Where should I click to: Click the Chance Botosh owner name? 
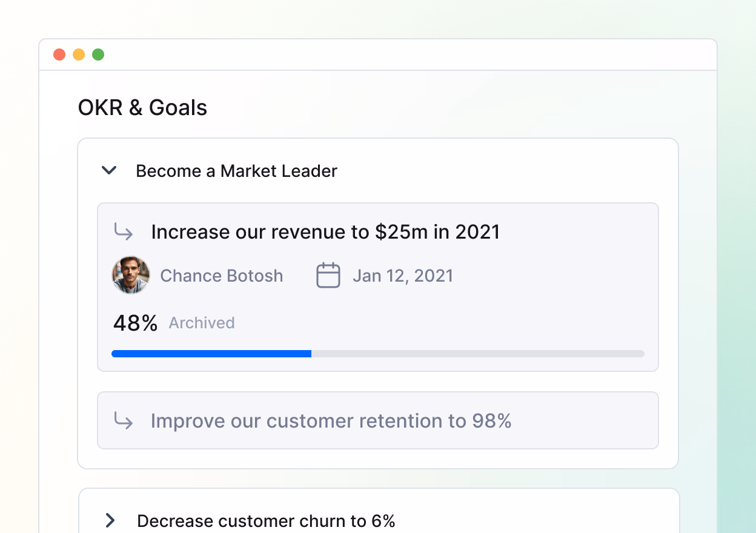221,276
